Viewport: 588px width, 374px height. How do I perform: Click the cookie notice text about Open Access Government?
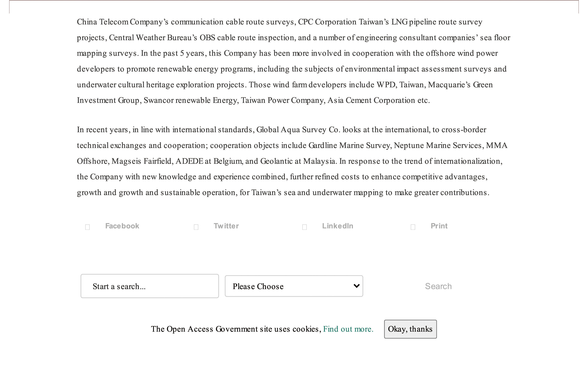point(236,329)
